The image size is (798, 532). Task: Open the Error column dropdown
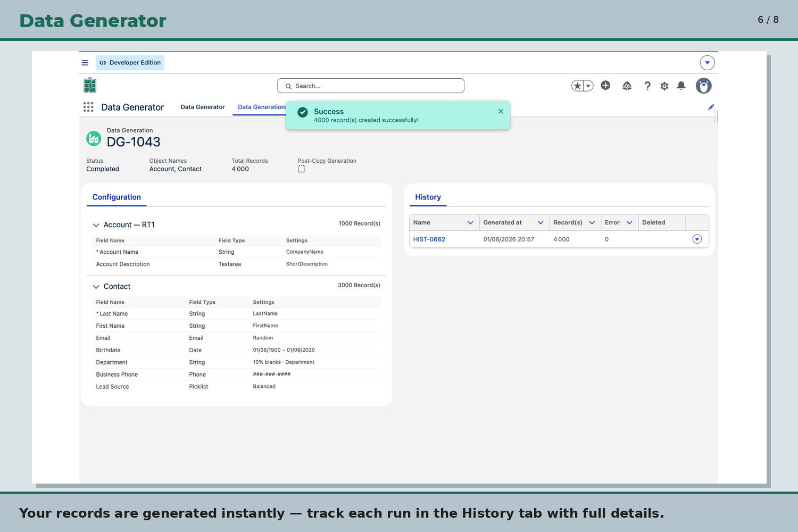click(x=629, y=223)
